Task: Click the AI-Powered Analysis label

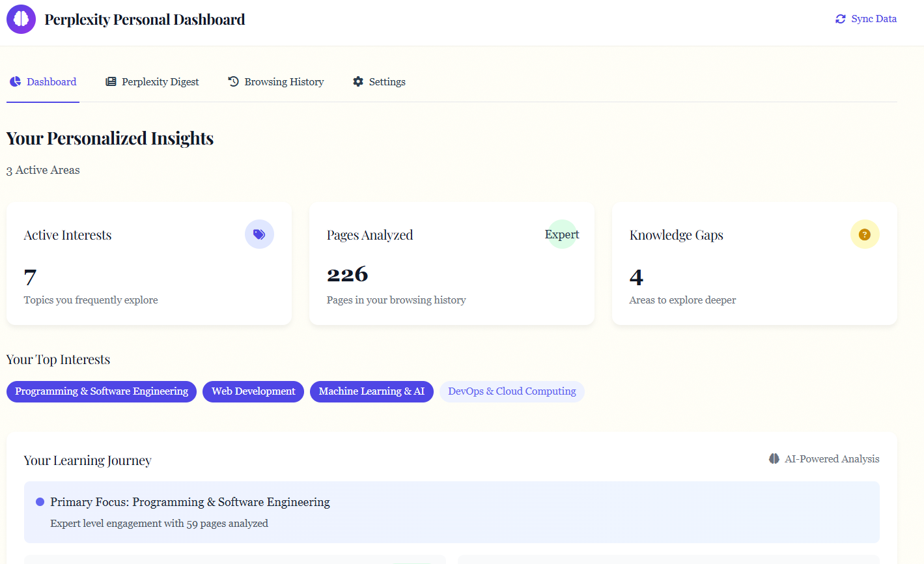Action: 832,459
